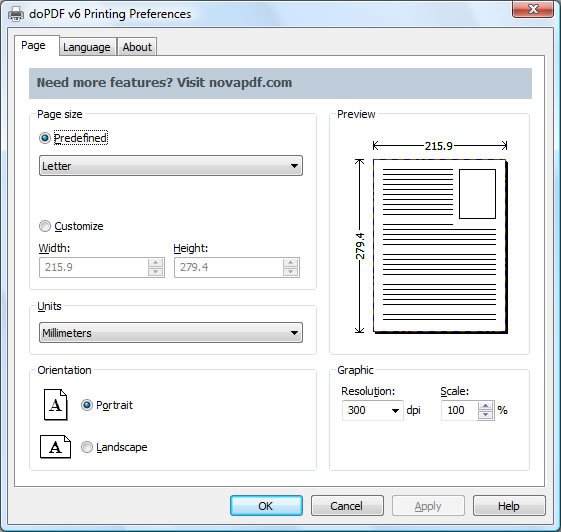Increase Height with its up arrow

291,263
